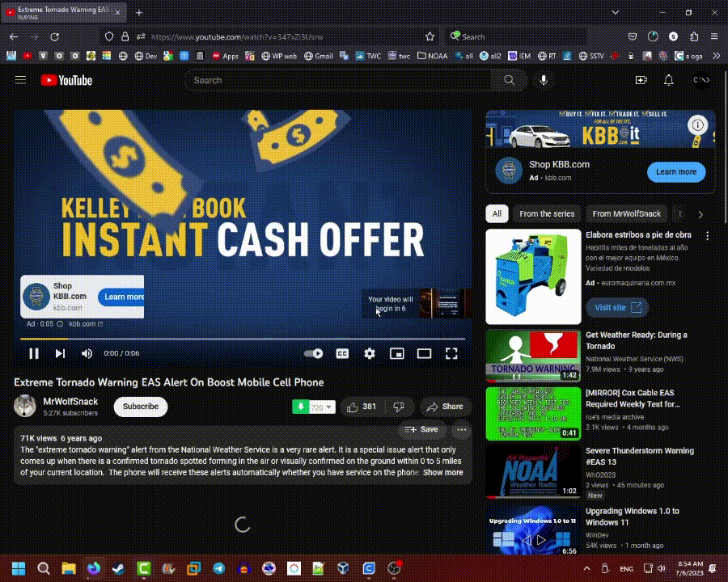Open the player settings gear
Viewport: 728px width, 582px height.
click(370, 354)
